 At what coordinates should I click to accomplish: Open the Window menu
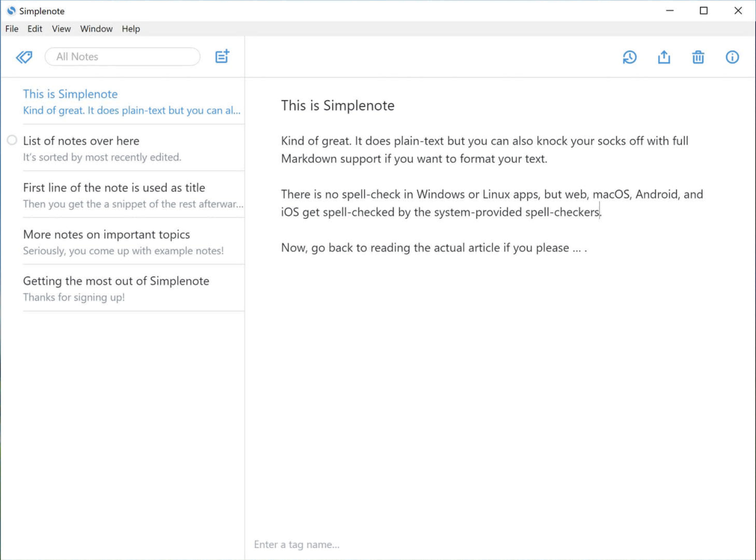96,28
